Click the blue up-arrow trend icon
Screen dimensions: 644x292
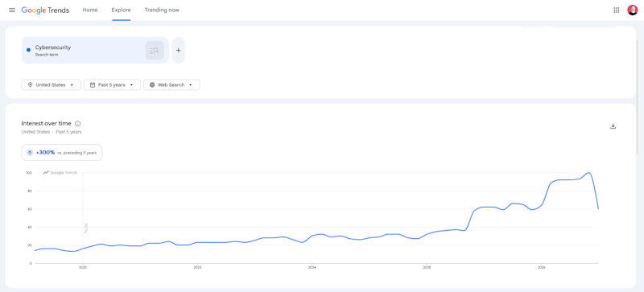30,152
